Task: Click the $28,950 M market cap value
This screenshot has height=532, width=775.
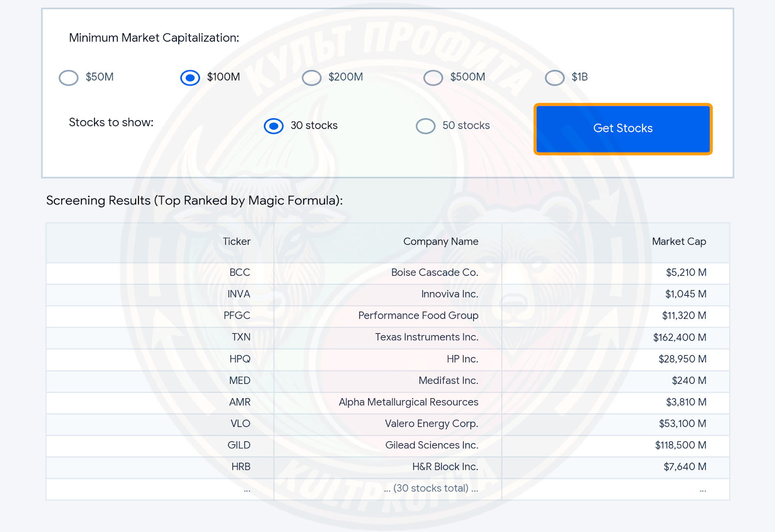Action: [682, 359]
